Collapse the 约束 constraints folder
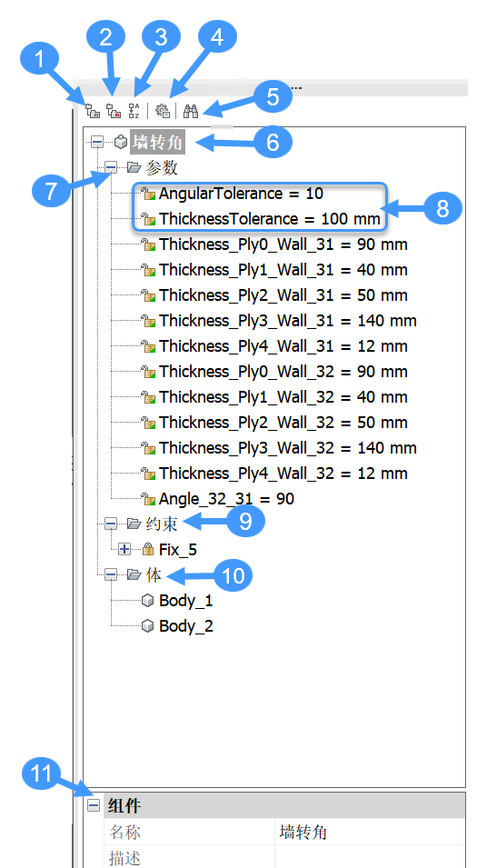The height and width of the screenshot is (868, 477). (111, 524)
